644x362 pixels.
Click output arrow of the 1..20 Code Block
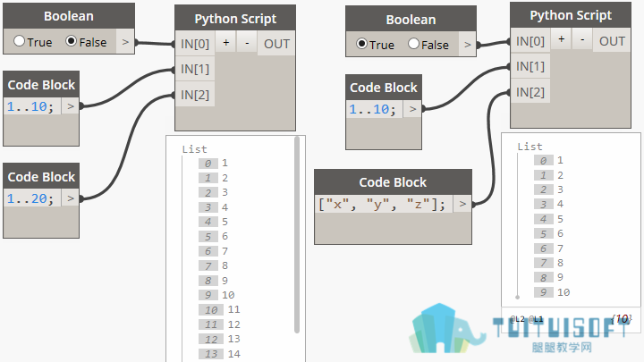coord(71,198)
